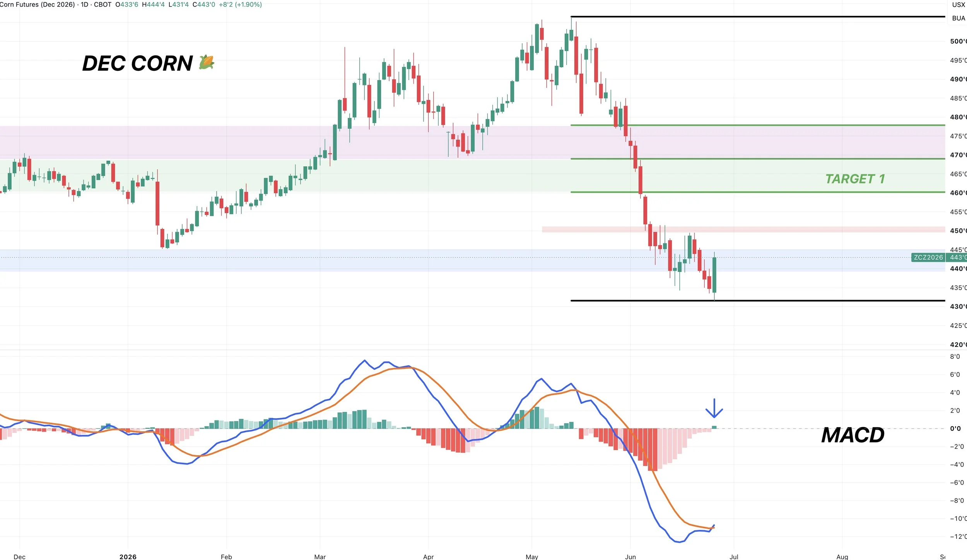The image size is (967, 560).
Task: Select the pink shaded band near 450
Action: coord(743,229)
